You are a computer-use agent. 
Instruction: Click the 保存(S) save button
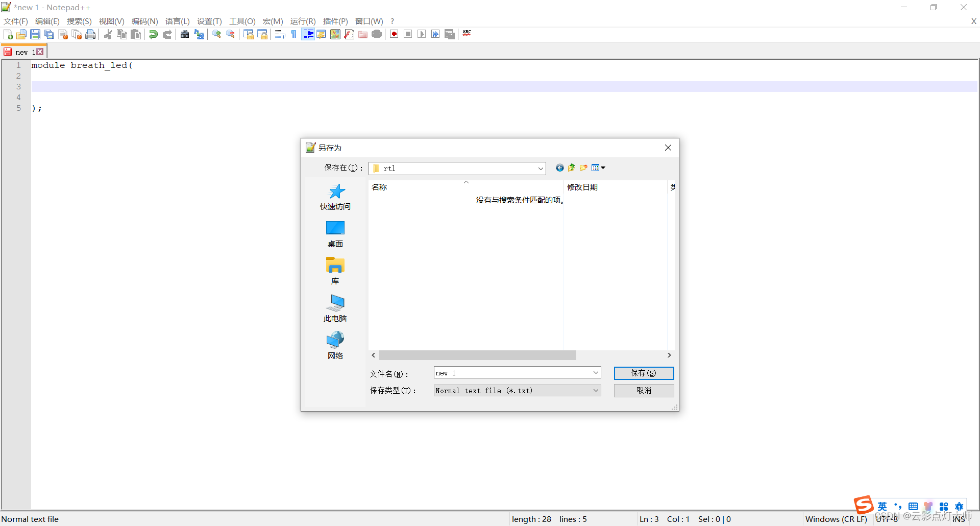(x=644, y=373)
